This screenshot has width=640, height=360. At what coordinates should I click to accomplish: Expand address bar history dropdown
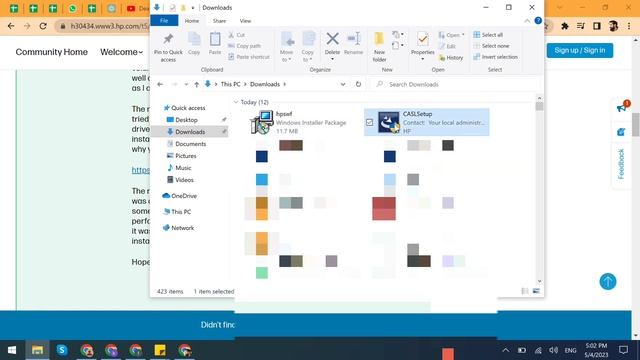[x=343, y=84]
